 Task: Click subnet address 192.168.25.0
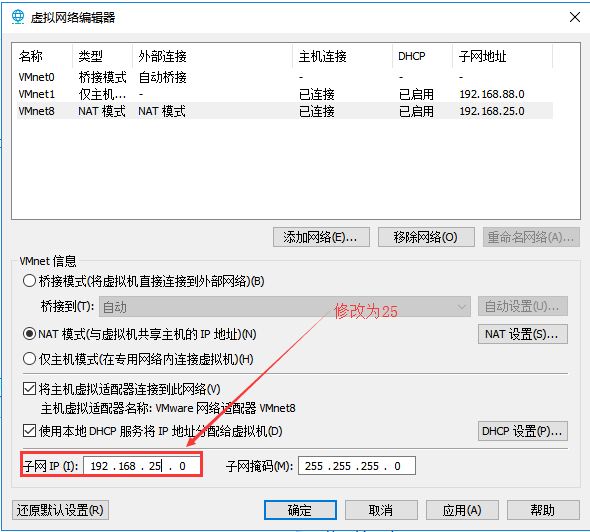[492, 111]
